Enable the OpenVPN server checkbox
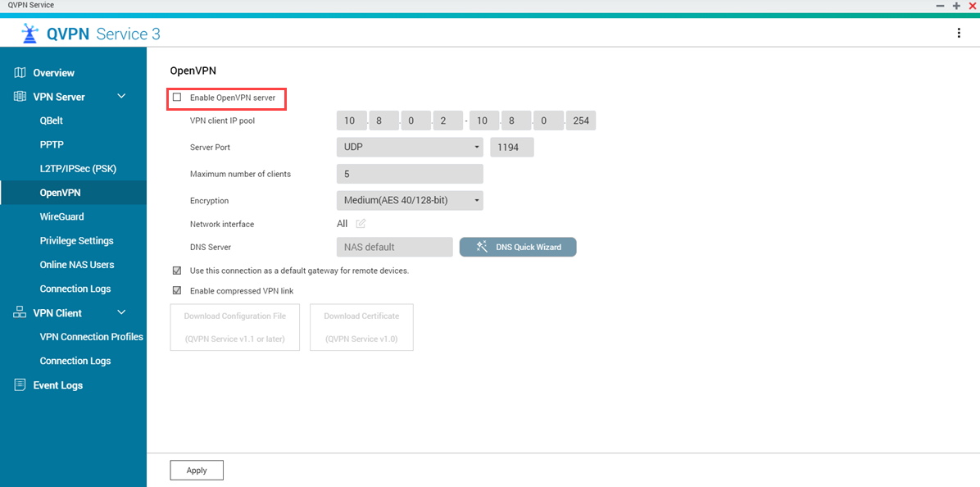Viewport: 980px width, 487px height. point(177,98)
